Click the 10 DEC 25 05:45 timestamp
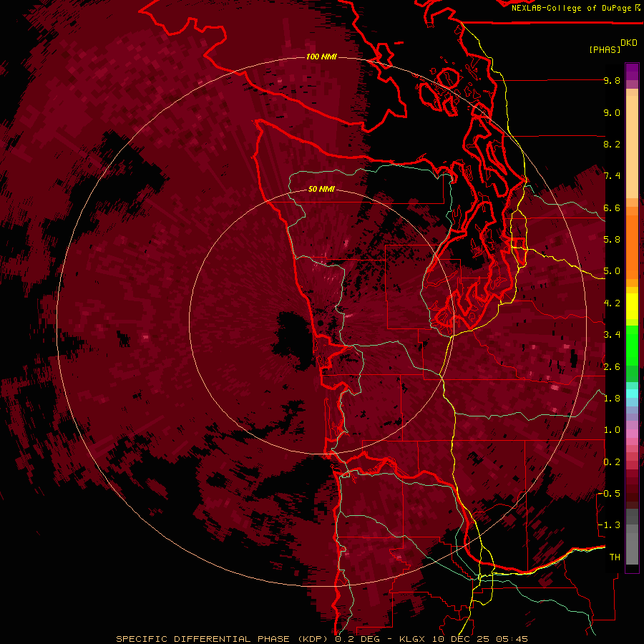Image resolution: width=644 pixels, height=644 pixels. pos(479,639)
